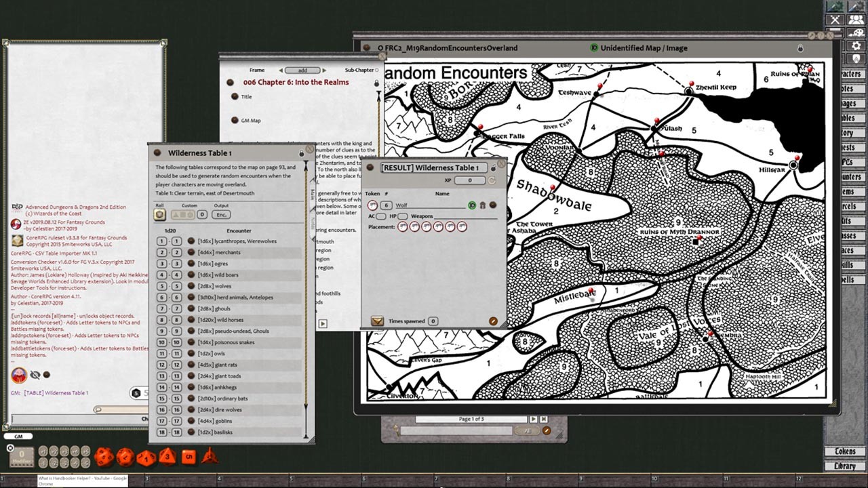Pick up the orange d4 die

pos(210,457)
